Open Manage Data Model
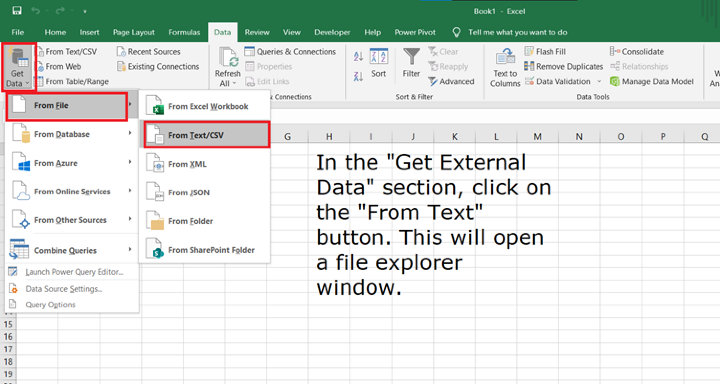 [x=652, y=81]
